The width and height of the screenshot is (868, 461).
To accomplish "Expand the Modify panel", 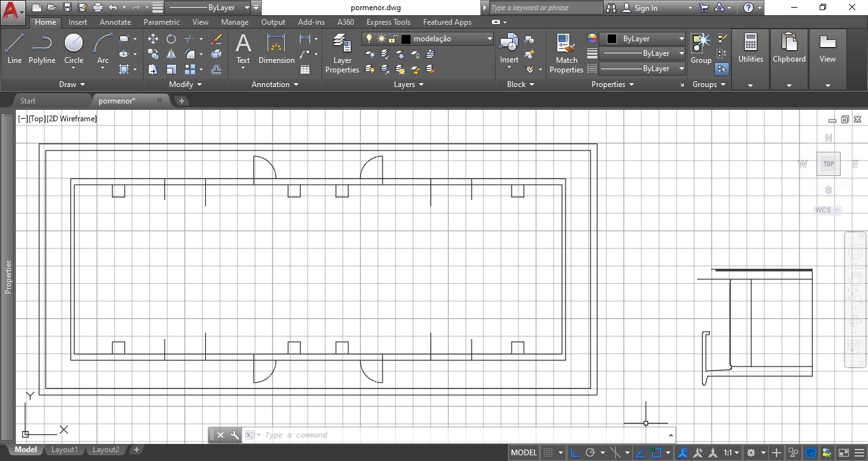I will [186, 84].
